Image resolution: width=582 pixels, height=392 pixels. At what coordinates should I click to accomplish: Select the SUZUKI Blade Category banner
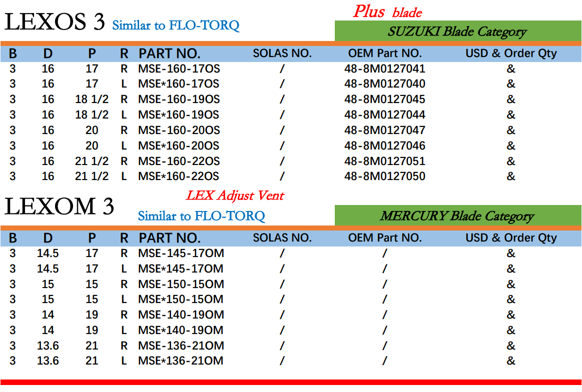point(458,31)
